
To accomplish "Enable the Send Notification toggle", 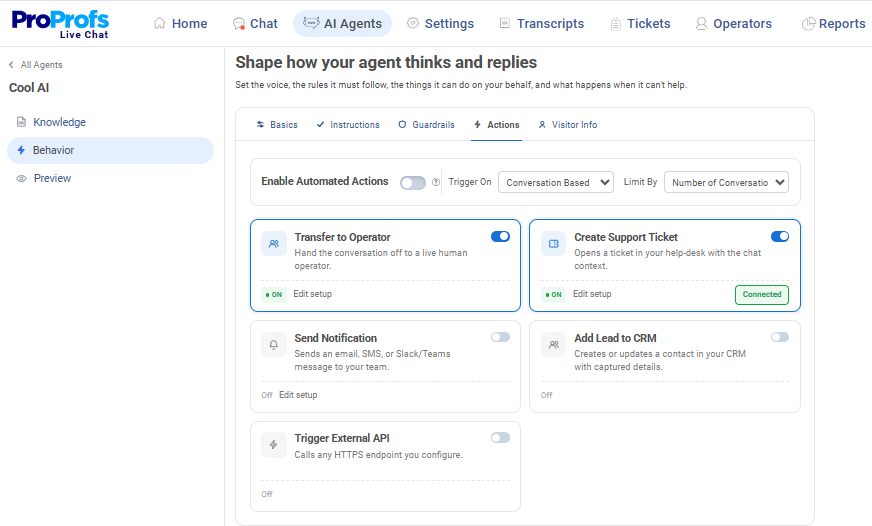I will pos(501,337).
